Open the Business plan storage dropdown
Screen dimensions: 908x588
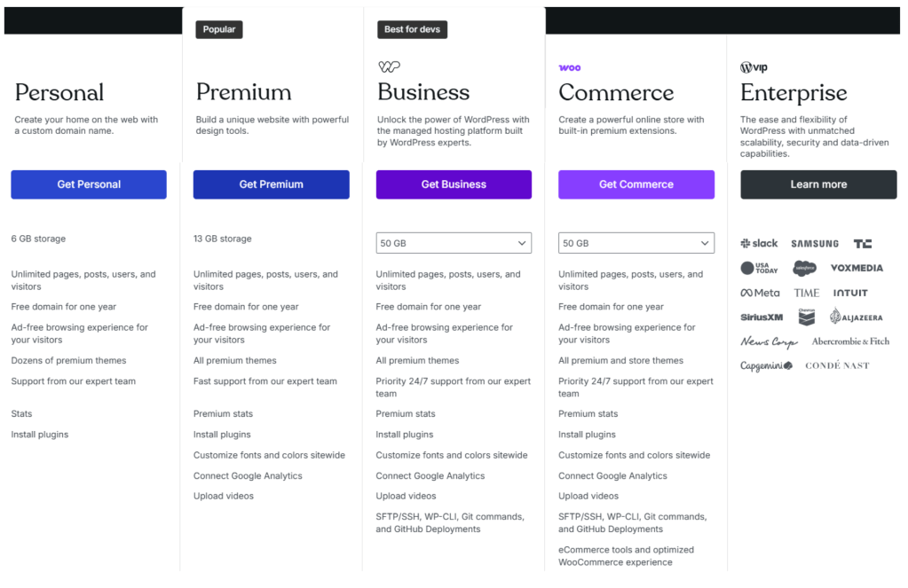454,242
